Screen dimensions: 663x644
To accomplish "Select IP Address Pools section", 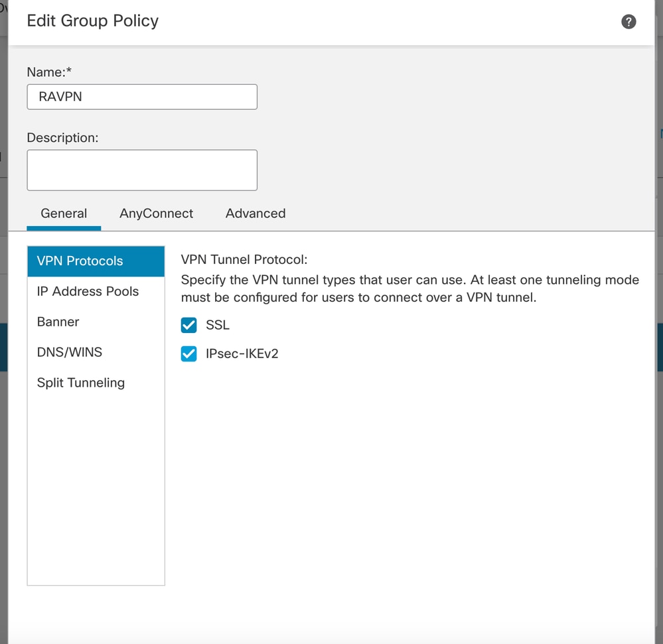I will coord(96,292).
